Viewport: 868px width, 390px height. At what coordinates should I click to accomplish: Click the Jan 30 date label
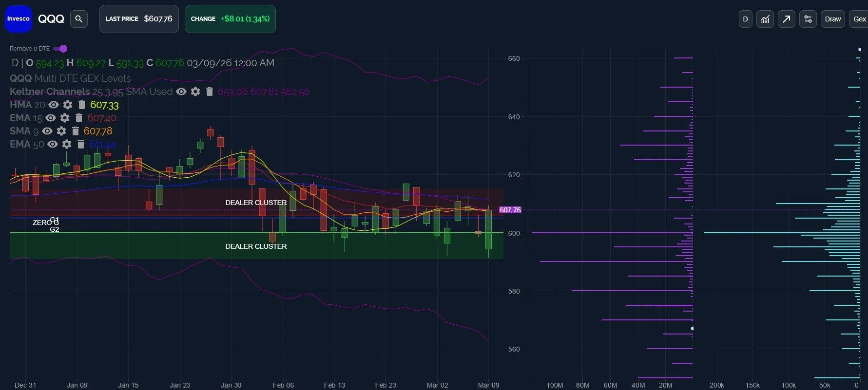point(231,385)
